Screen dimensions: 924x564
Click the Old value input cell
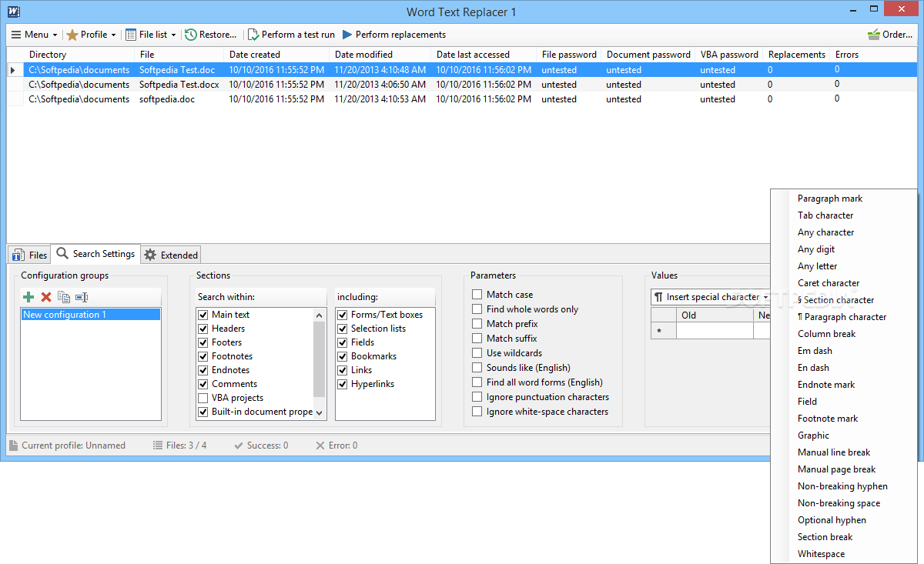click(715, 331)
